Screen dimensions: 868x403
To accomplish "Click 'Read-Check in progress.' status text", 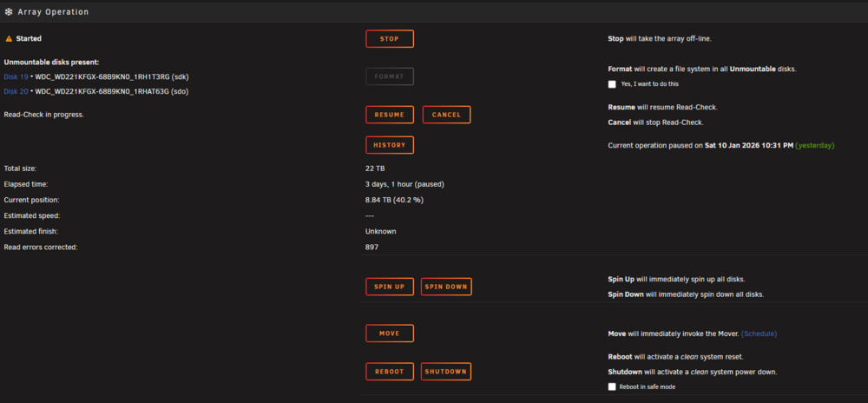I will (x=43, y=115).
